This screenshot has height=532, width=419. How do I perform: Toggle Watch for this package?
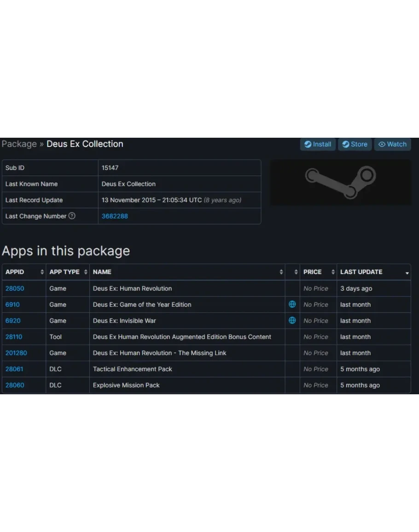click(392, 144)
